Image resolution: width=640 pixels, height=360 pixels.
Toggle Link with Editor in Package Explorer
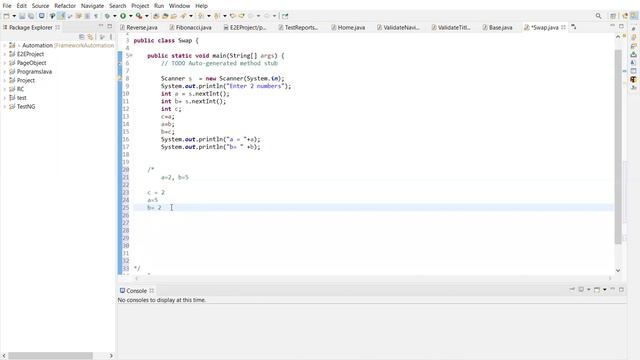tap(90, 37)
